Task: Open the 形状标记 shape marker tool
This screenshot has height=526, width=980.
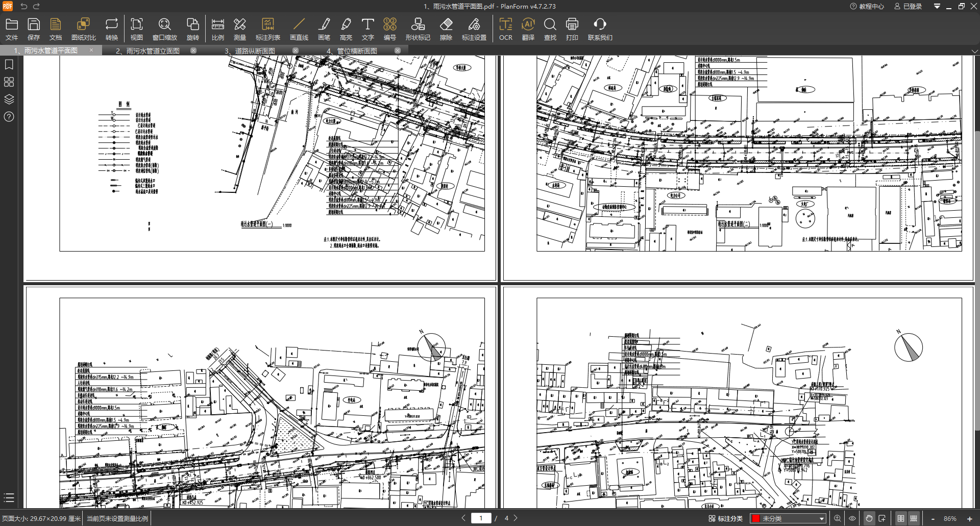Action: pyautogui.click(x=418, y=29)
